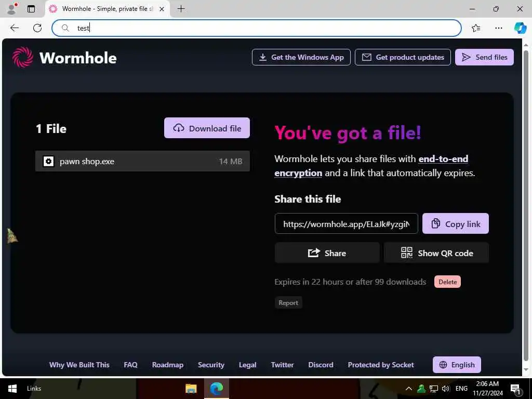The height and width of the screenshot is (399, 532).
Task: Click Get the Windows App button
Action: click(x=301, y=57)
